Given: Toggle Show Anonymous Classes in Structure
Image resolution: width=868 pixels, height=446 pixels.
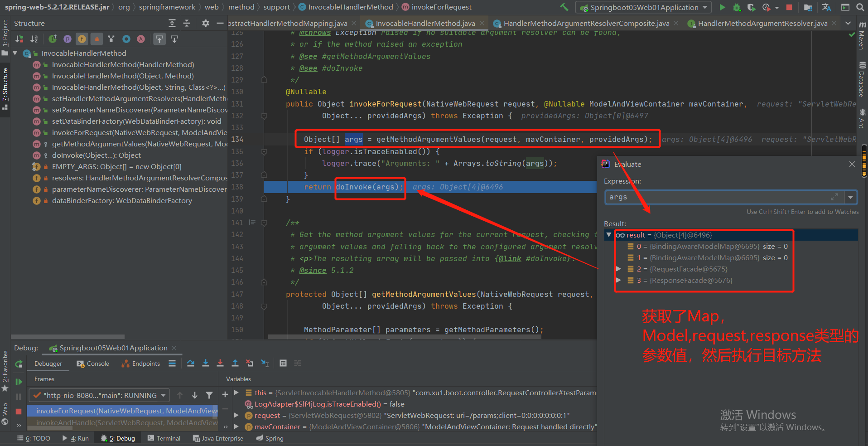Looking at the screenshot, I should [126, 39].
